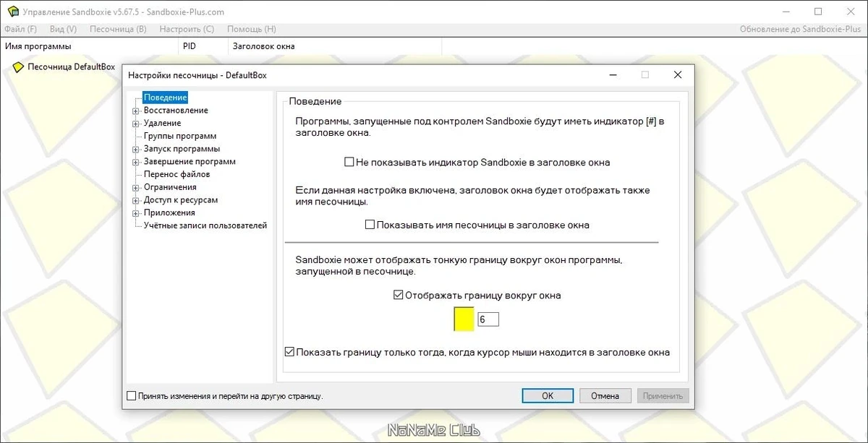Close the 'Настройки песочницы' dialog
Viewport: 868px width, 443px height.
pyautogui.click(x=678, y=74)
